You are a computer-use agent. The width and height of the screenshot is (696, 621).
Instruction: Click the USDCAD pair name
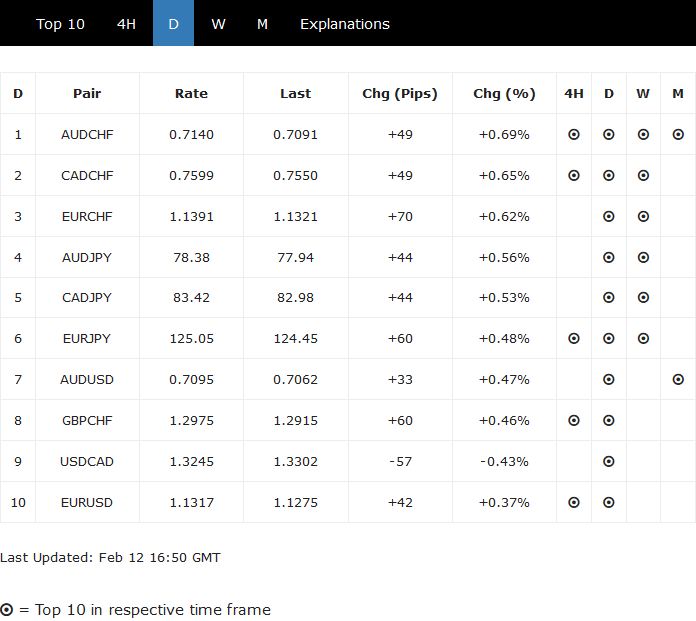(x=87, y=462)
